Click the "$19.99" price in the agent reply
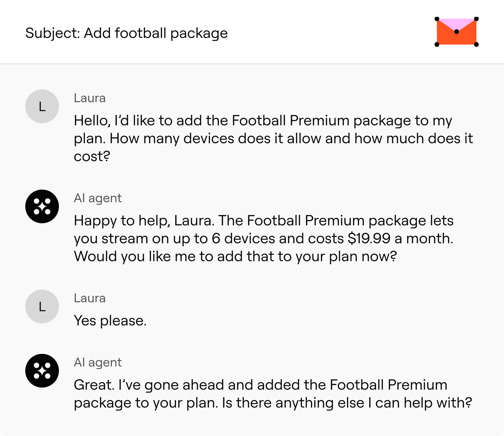This screenshot has height=436, width=504. [x=369, y=239]
